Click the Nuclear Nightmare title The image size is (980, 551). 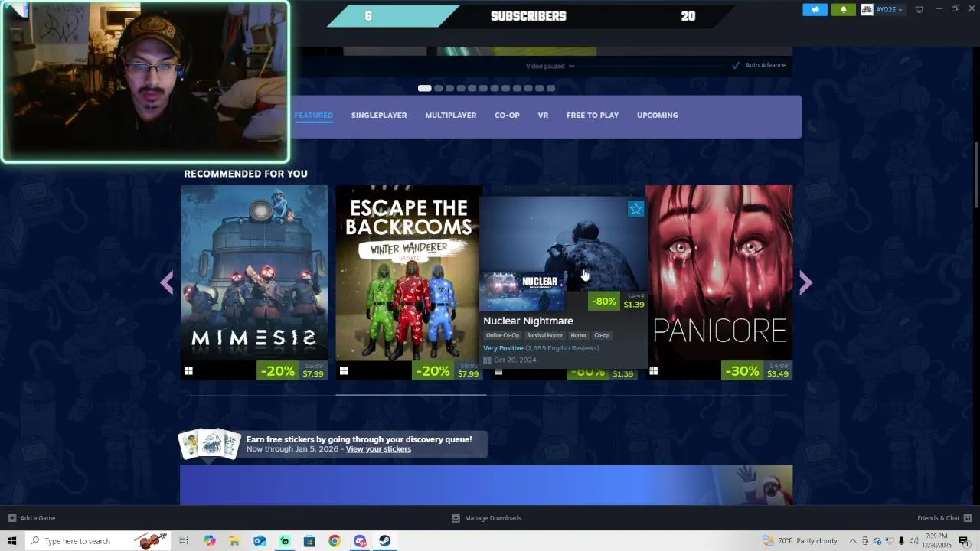tap(528, 321)
